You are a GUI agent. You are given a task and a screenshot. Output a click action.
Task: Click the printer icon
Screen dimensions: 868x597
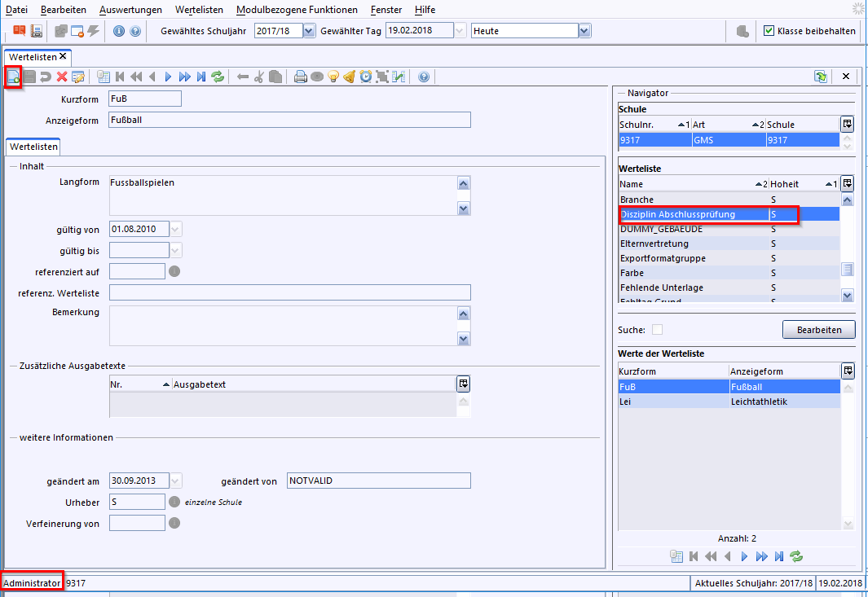pos(300,77)
